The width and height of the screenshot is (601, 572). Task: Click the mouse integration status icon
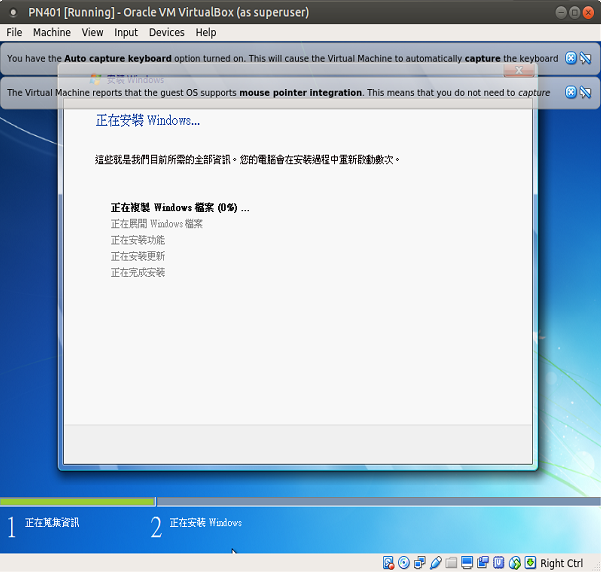point(515,563)
